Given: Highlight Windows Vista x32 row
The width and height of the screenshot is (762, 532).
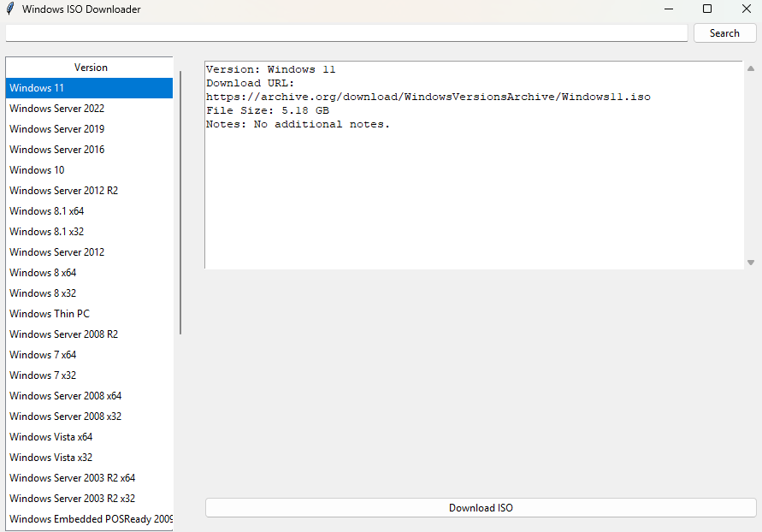Looking at the screenshot, I should 90,458.
